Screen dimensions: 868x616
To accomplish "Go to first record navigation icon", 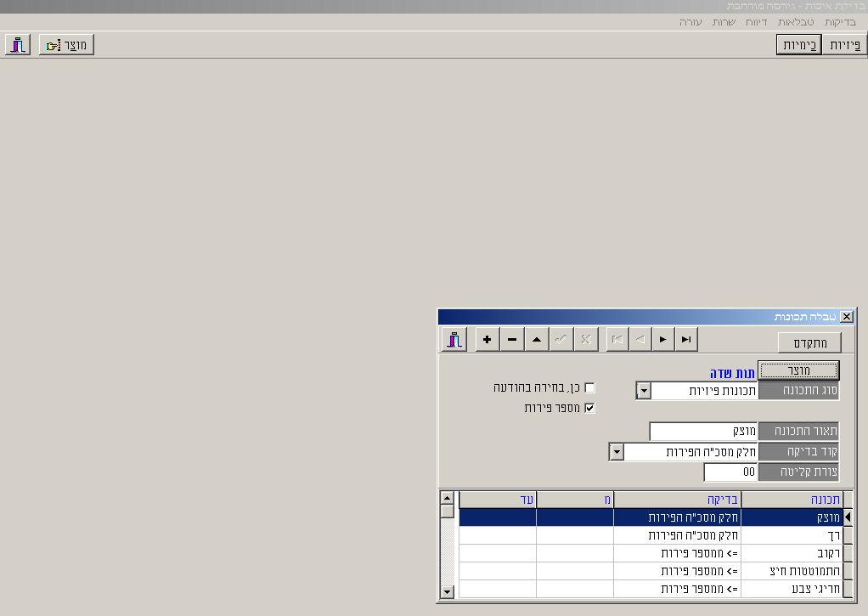I will [617, 340].
